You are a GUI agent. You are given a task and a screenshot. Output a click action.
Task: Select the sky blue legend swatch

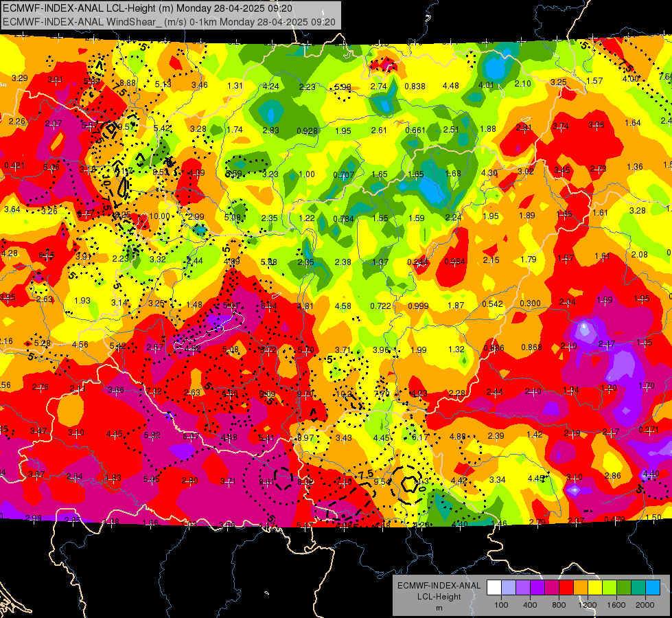[x=653, y=588]
